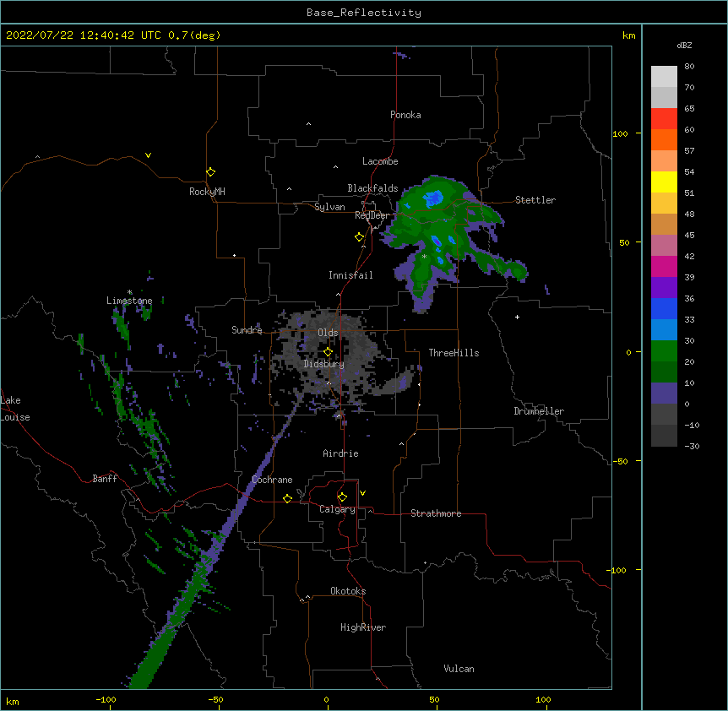Click the Banff label

(x=105, y=479)
